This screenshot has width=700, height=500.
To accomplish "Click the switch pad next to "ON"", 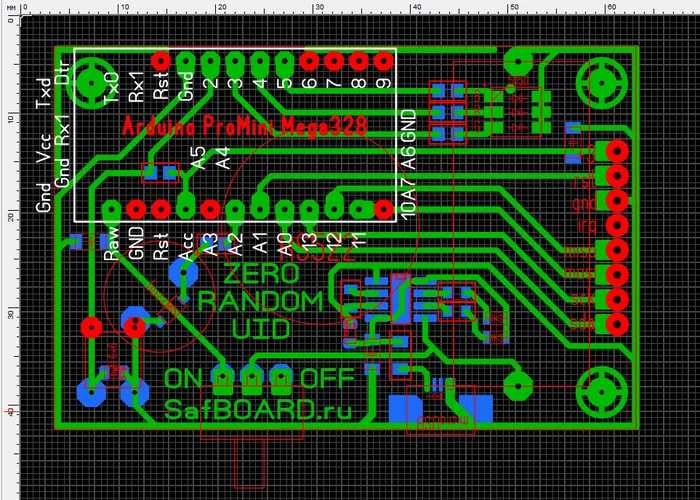I will pos(223,379).
